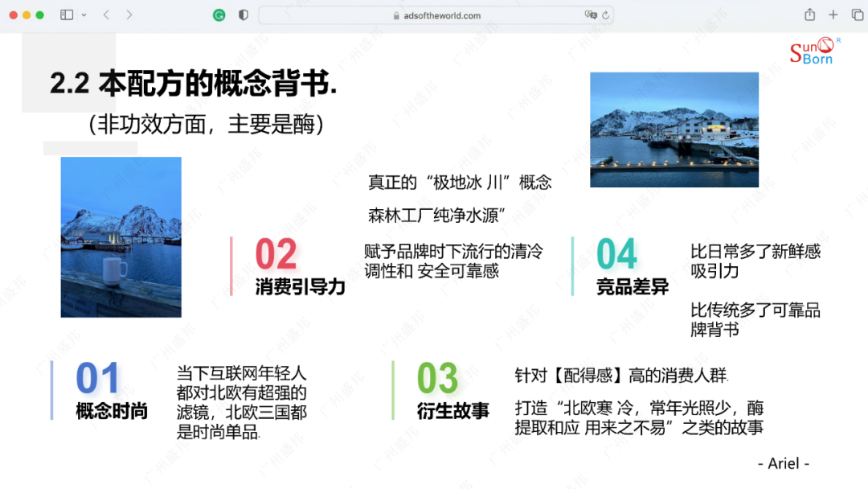
Task: Toggle the Safari sidebar
Action: click(x=68, y=14)
